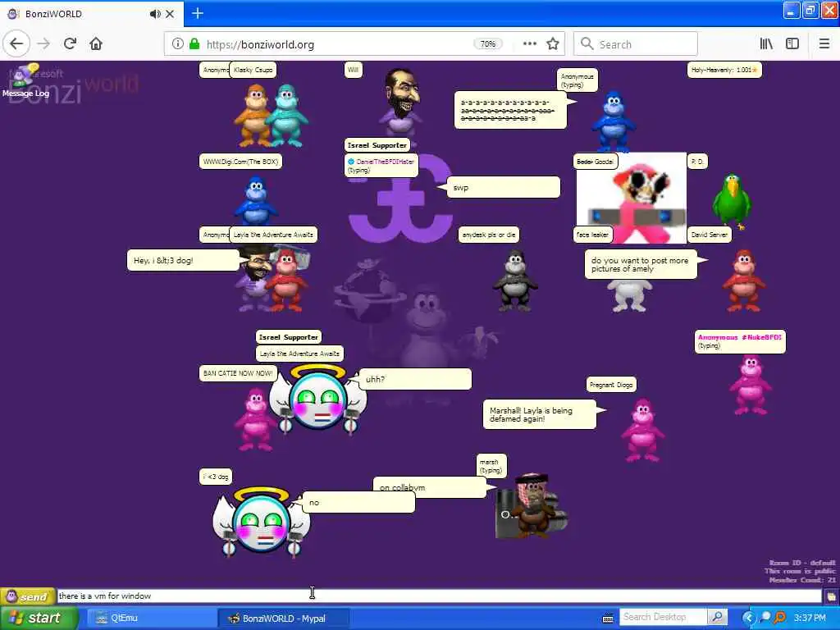
Task: Click the angel character saying no
Action: pos(261,521)
